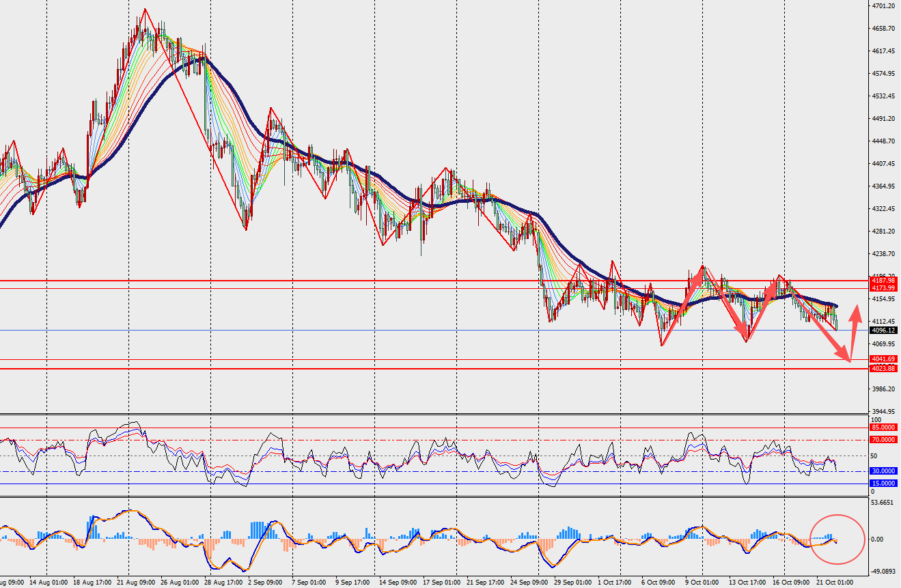
Task: Click the 4112.45 price axis value
Action: (x=883, y=322)
